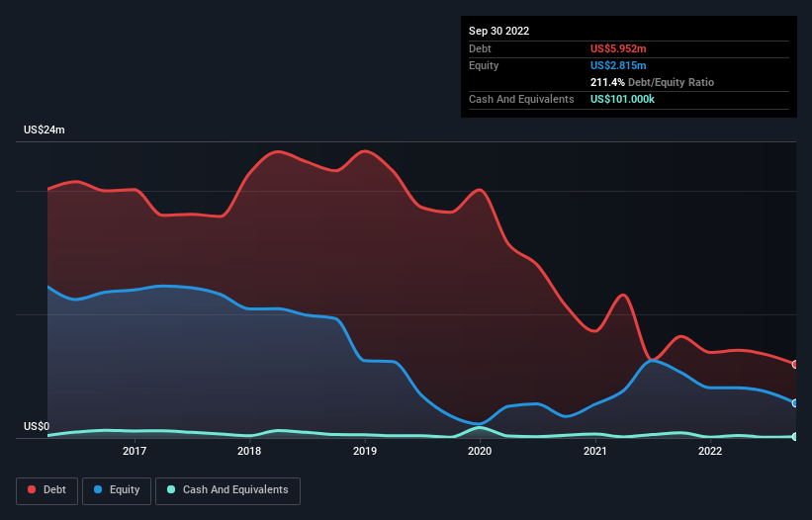Click the Sep 30 2022 tooltip date

click(498, 31)
